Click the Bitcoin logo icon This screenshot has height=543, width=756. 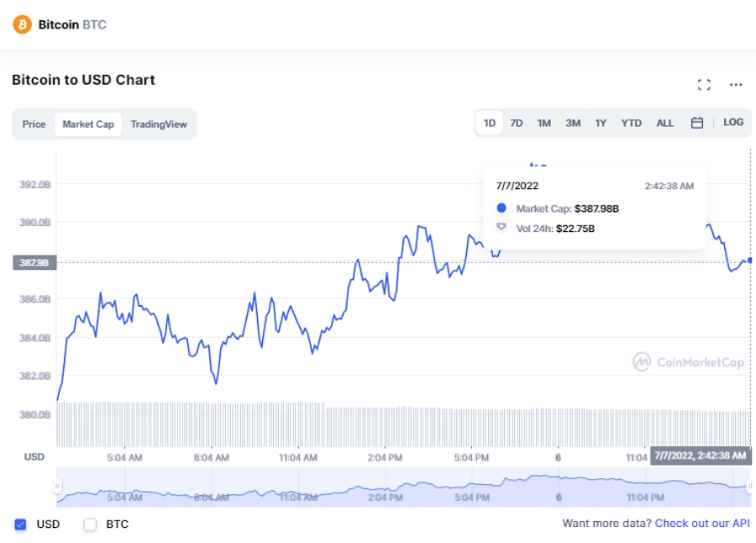coord(22,24)
